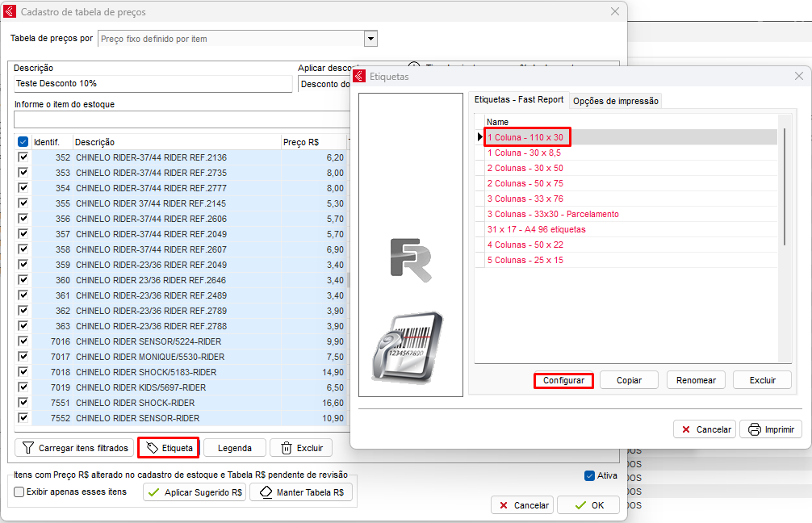Viewport: 812px width, 523px height.
Task: Open the Tabela de preços por dropdown
Action: [x=370, y=39]
